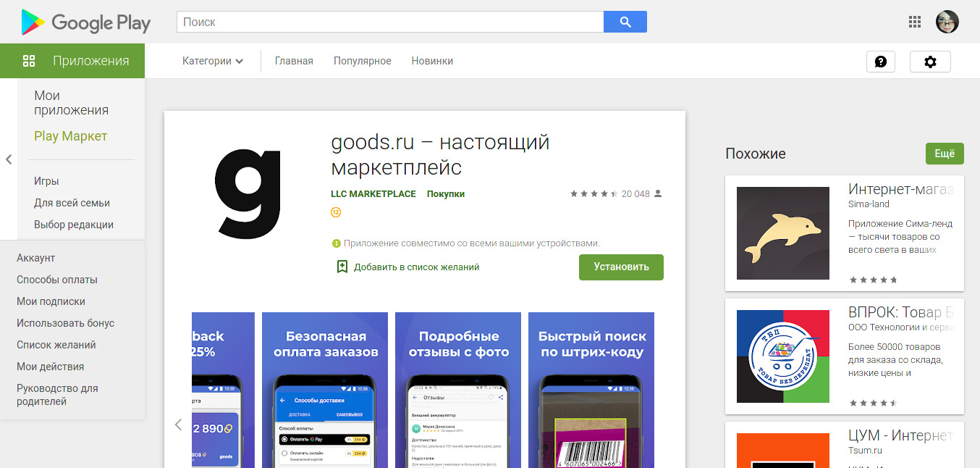Viewport: 980px width, 468px height.
Task: Collapse the left sidebar arrow
Action: click(x=9, y=159)
